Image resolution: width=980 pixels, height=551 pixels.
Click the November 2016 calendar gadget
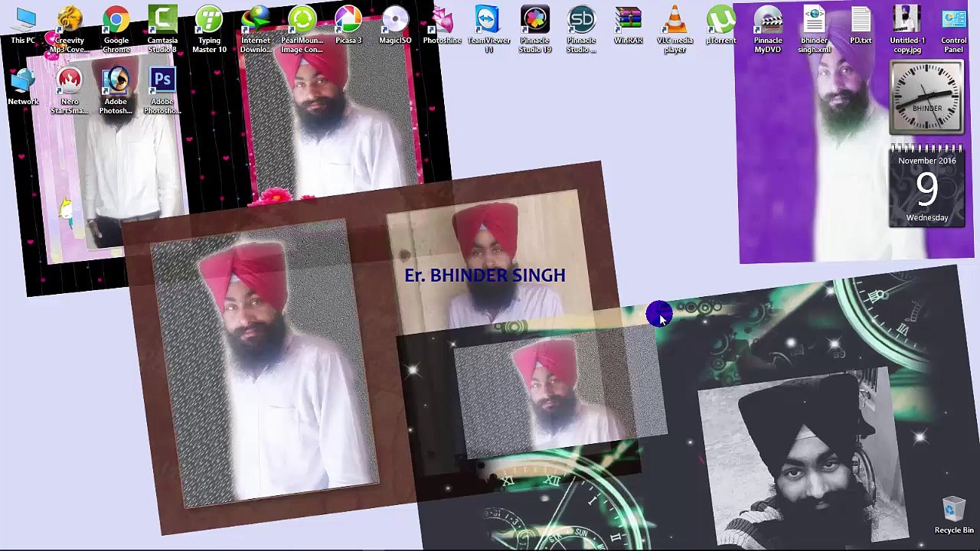point(927,186)
